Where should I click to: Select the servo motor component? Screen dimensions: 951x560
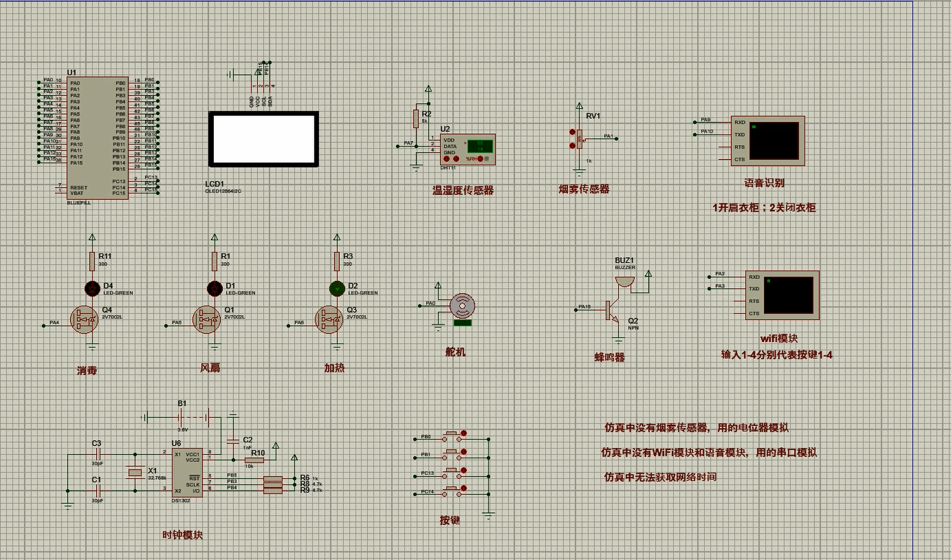click(462, 306)
